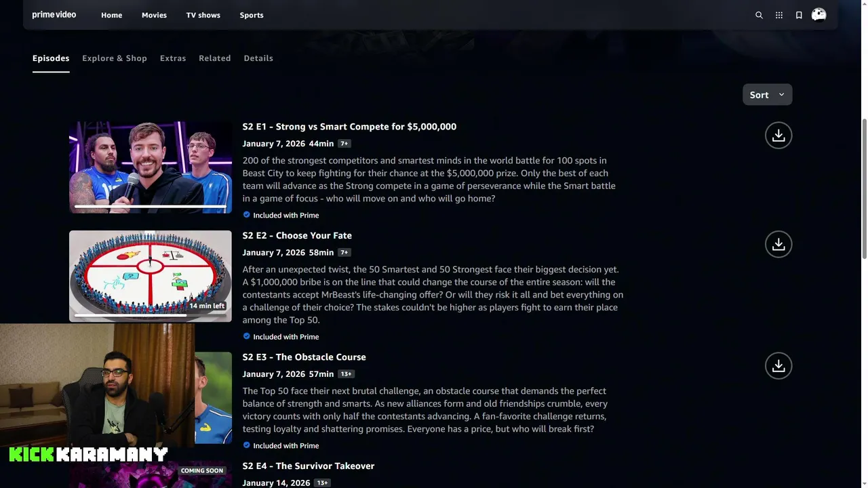Click watch progress bar on S2 E2 thumbnail
Image resolution: width=868 pixels, height=488 pixels.
pyautogui.click(x=151, y=315)
